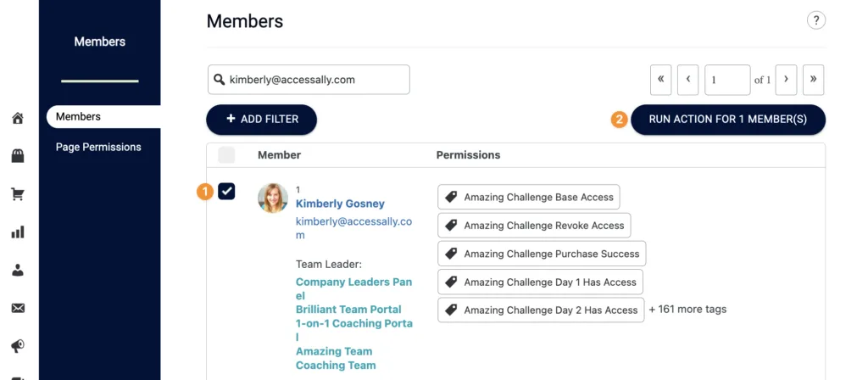
Task: Expand the '+ 161 more tags' list
Action: [687, 310]
